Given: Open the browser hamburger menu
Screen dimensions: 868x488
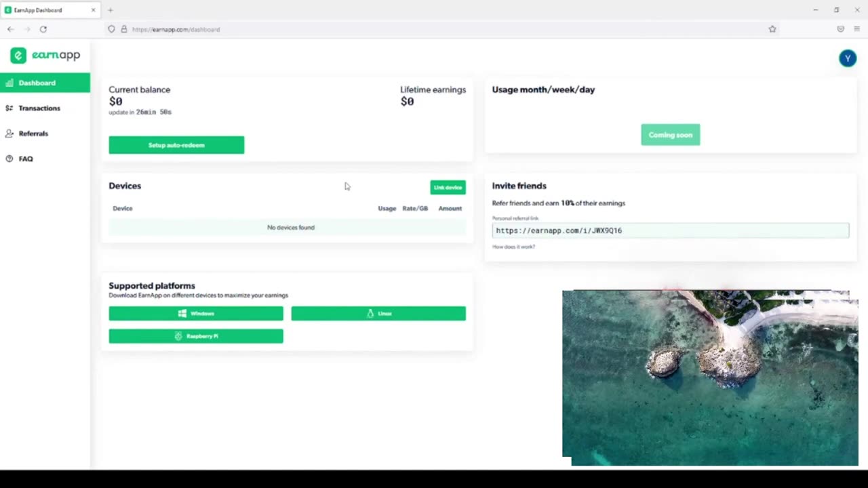Looking at the screenshot, I should (x=857, y=29).
